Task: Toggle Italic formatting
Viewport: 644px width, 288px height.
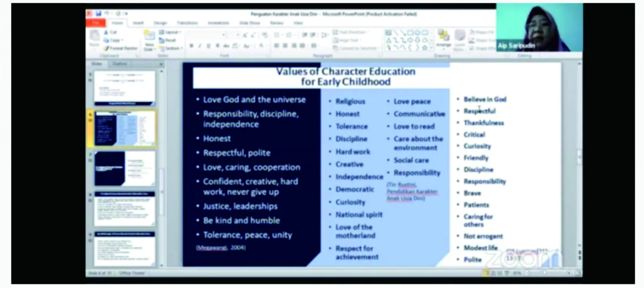Action: 200,46
